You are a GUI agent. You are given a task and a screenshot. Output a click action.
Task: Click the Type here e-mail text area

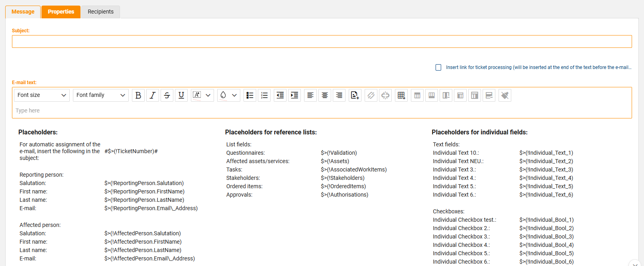pyautogui.click(x=322, y=110)
